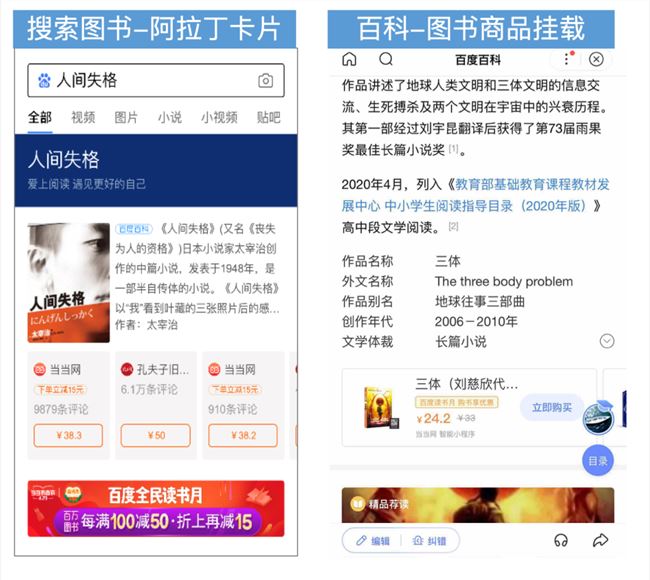Tap the Baike search magnifier icon
The image size is (650, 580).
click(x=386, y=59)
